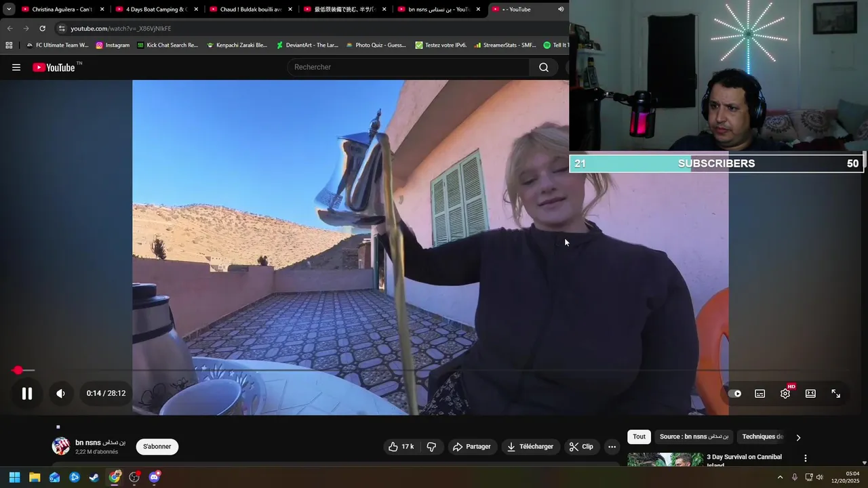Open Discord from the taskbar
Viewport: 868px width, 488px height.
click(x=154, y=477)
